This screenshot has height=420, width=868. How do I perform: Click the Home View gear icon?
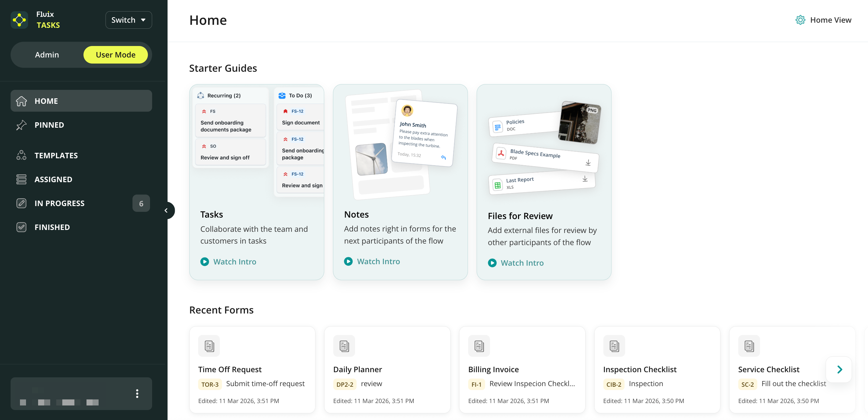pyautogui.click(x=800, y=20)
